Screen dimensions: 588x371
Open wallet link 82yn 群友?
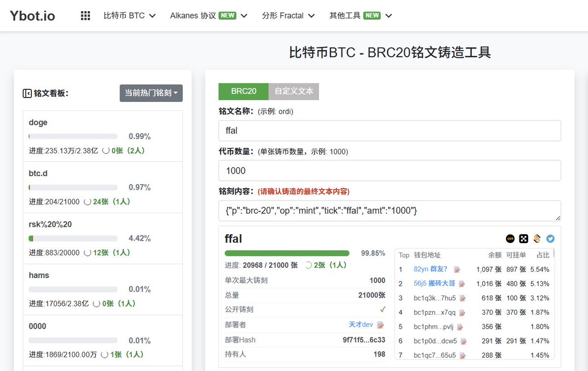(431, 270)
